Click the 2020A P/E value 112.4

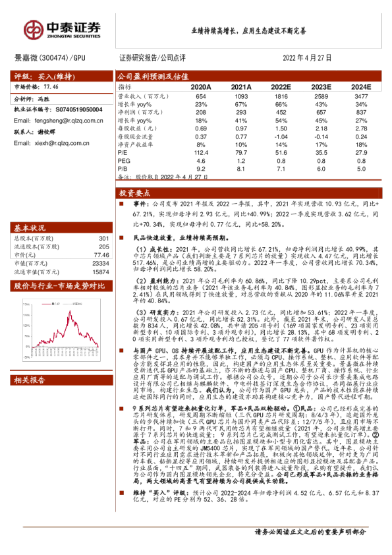(x=201, y=152)
